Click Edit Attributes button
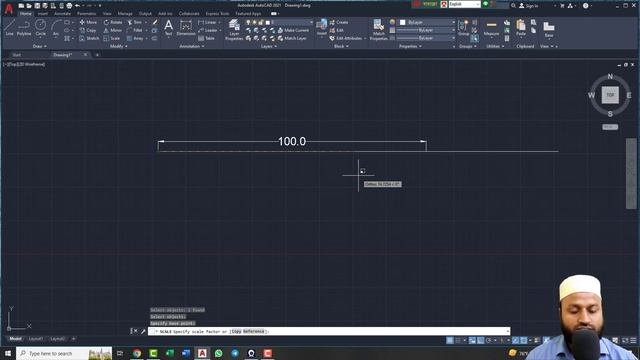640x360 pixels. click(x=346, y=38)
